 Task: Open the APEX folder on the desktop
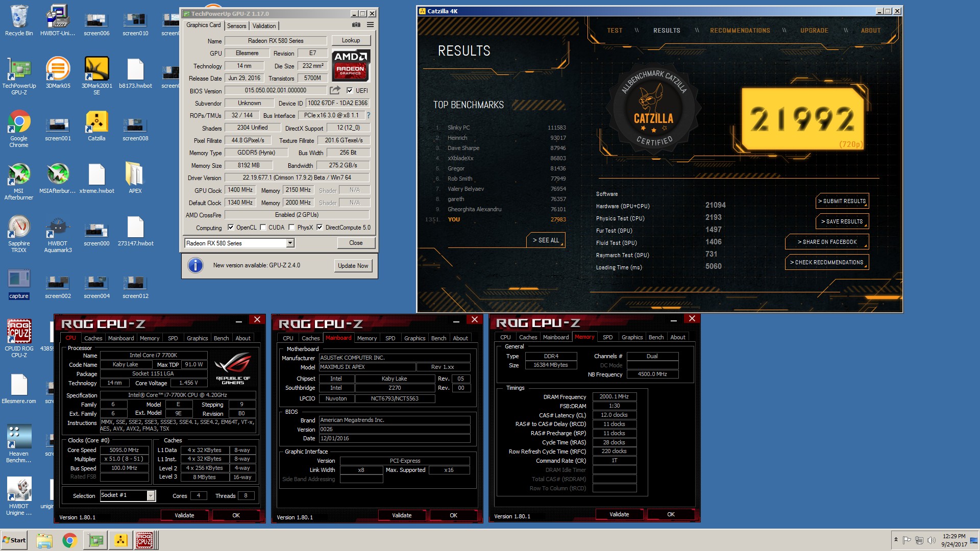click(x=135, y=178)
